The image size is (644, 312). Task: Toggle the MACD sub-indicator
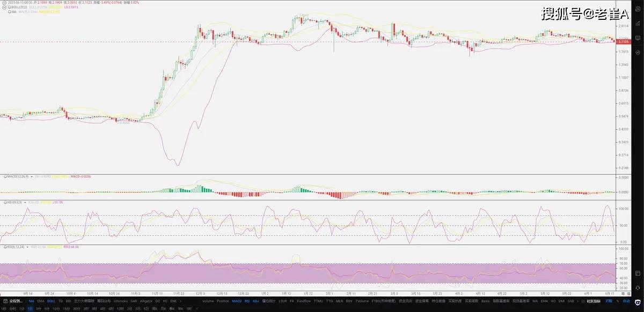pyautogui.click(x=237, y=301)
